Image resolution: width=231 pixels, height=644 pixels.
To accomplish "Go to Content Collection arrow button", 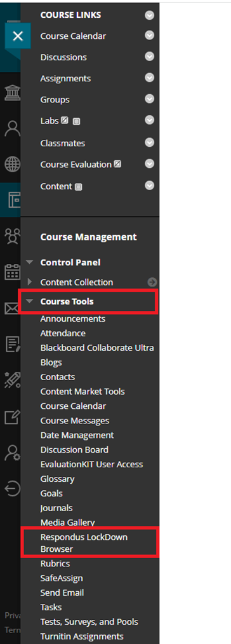I will tap(152, 282).
